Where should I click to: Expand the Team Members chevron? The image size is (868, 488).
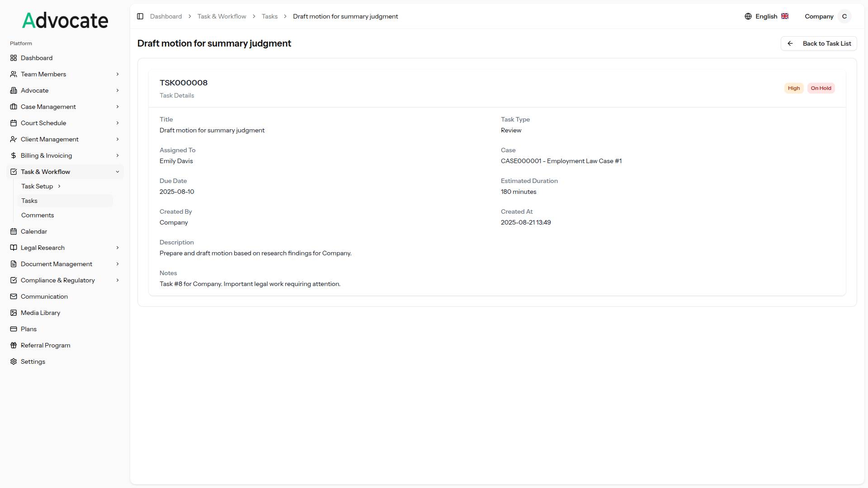pos(118,74)
